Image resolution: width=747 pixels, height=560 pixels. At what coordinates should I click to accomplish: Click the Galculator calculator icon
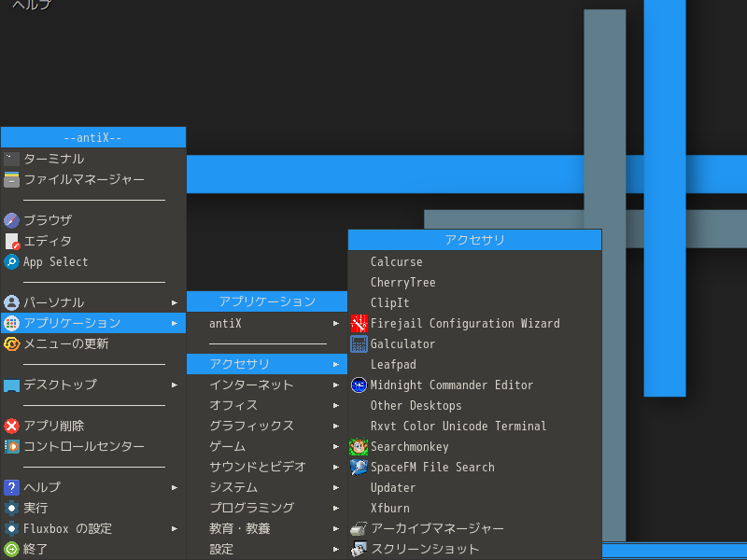point(359,343)
